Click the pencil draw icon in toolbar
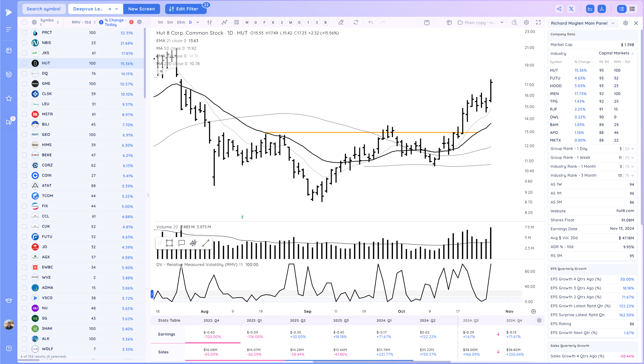Screen dimensions: 644x364 coord(341,23)
